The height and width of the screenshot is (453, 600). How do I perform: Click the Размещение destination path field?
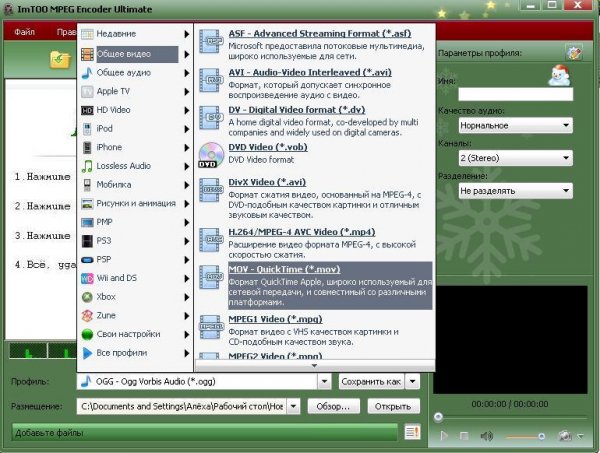coord(182,406)
